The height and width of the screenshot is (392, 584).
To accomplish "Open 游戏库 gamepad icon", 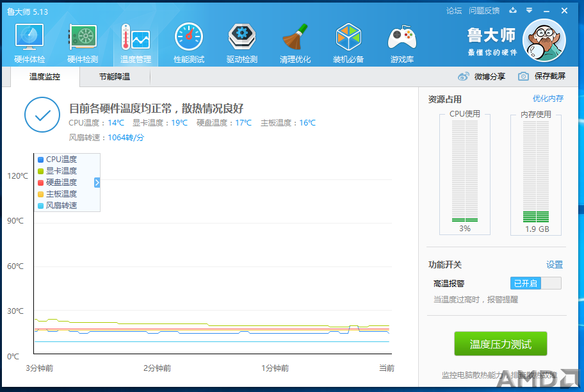I will coord(402,38).
